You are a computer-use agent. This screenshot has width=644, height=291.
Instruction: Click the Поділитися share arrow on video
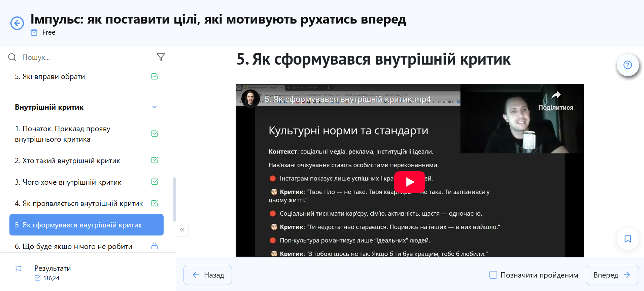555,96
